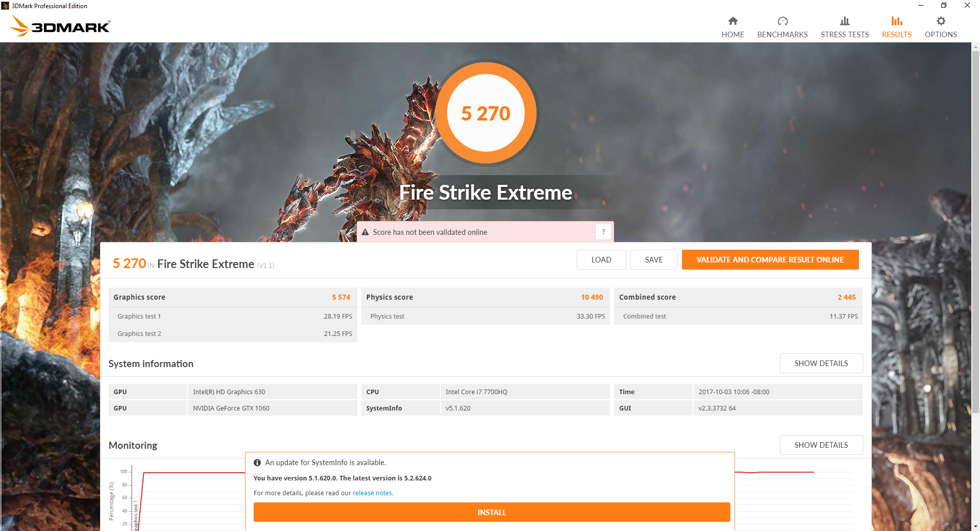
Task: Click the big 5 270 score circle
Action: point(486,113)
